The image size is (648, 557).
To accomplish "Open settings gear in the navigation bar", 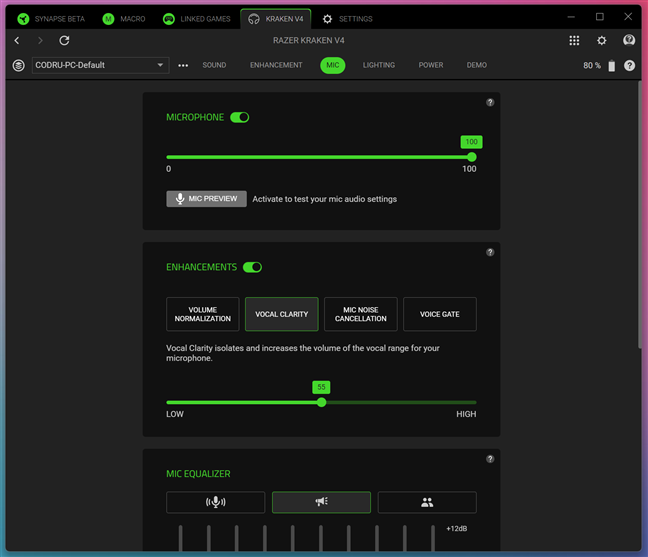I will click(602, 40).
